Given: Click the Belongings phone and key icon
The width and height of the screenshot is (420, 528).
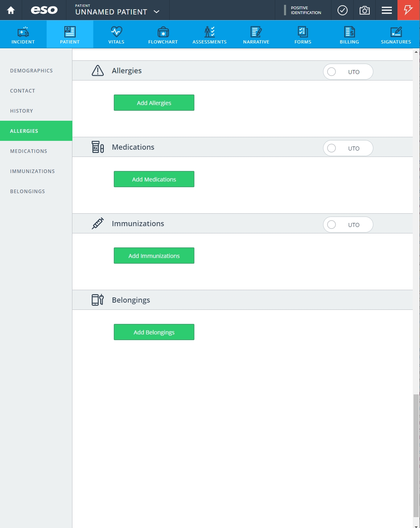Looking at the screenshot, I should click(x=98, y=300).
